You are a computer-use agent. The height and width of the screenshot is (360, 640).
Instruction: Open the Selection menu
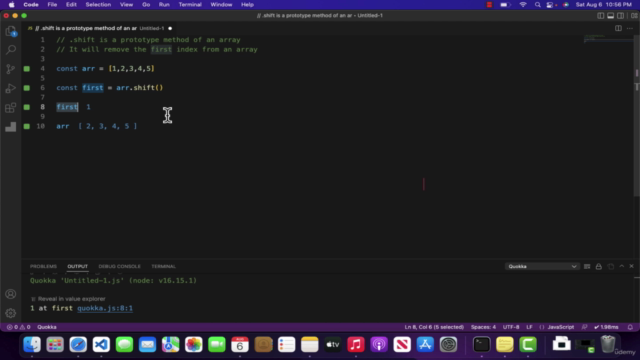(x=98, y=4)
